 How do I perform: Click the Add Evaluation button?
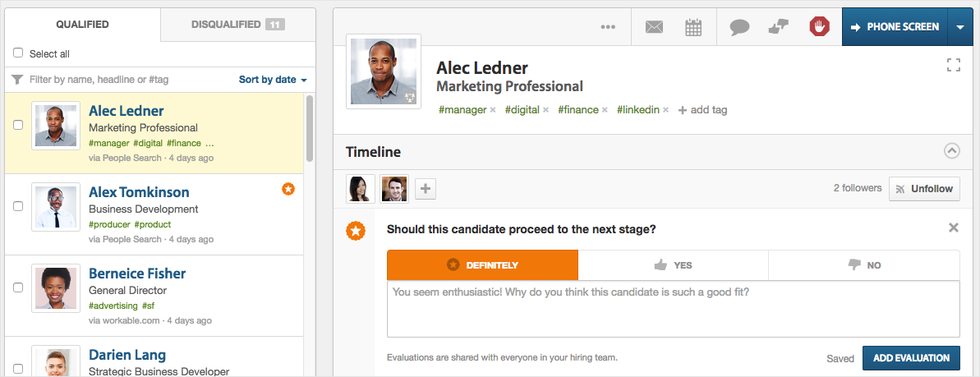pyautogui.click(x=911, y=358)
